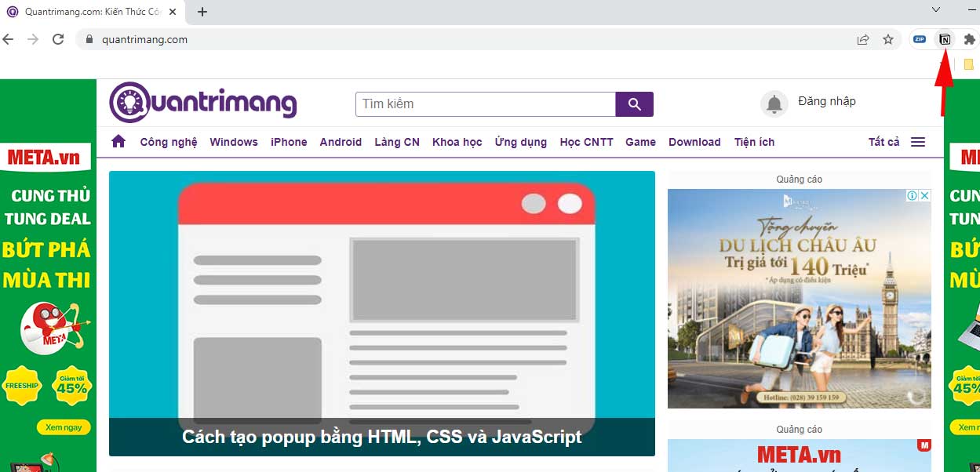The height and width of the screenshot is (472, 980).
Task: Click the Giảm tới 45% yellow badge
Action: (72, 385)
